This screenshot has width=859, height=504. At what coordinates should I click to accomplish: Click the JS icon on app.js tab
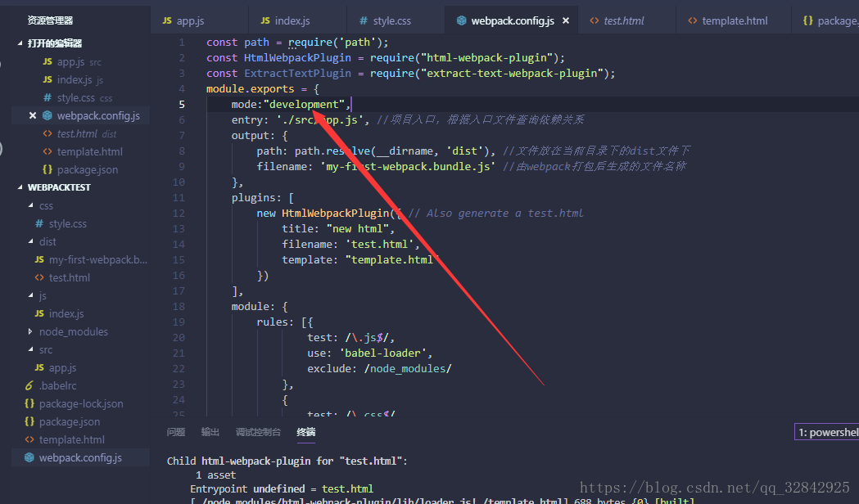167,20
